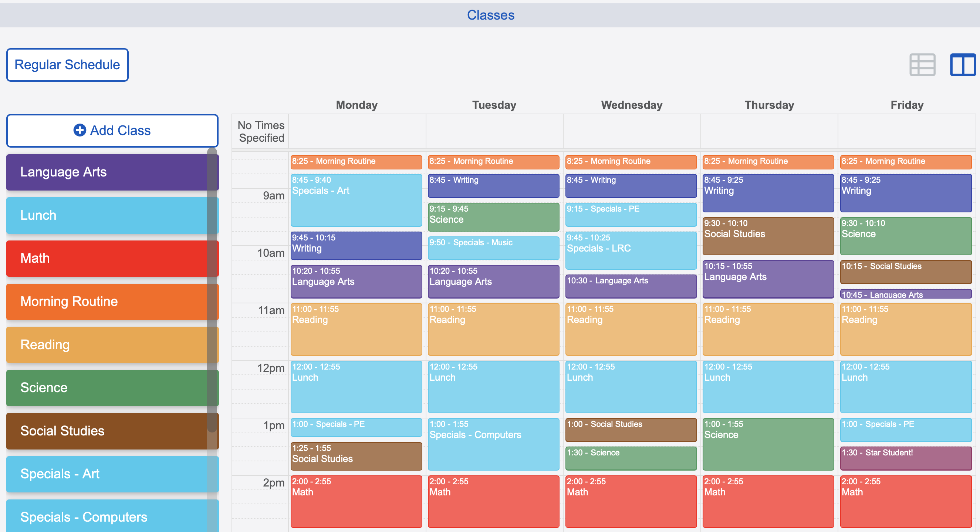Select Thursday's Social Studies block

tap(768, 236)
